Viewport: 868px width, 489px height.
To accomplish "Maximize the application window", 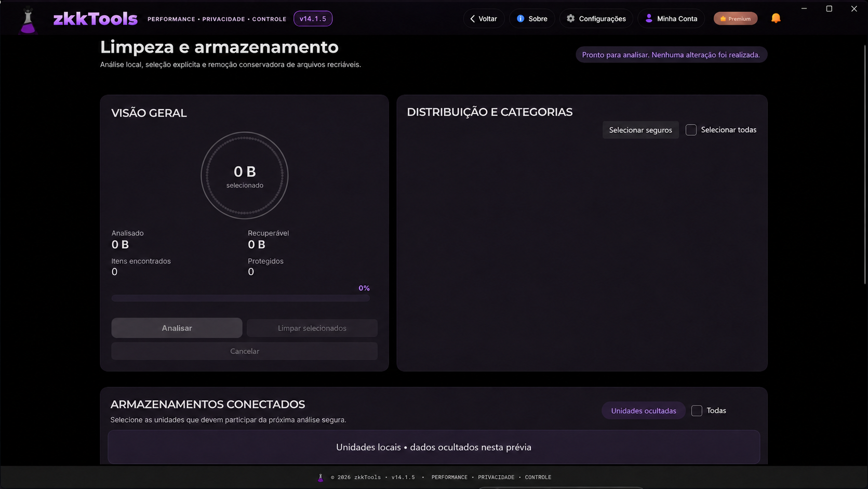I will click(829, 9).
